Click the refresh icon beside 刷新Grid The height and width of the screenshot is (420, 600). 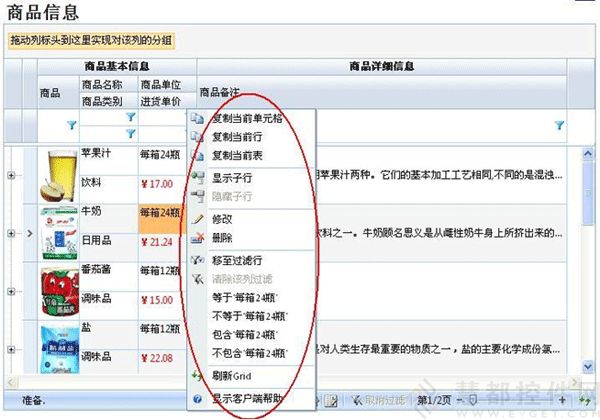tap(196, 375)
